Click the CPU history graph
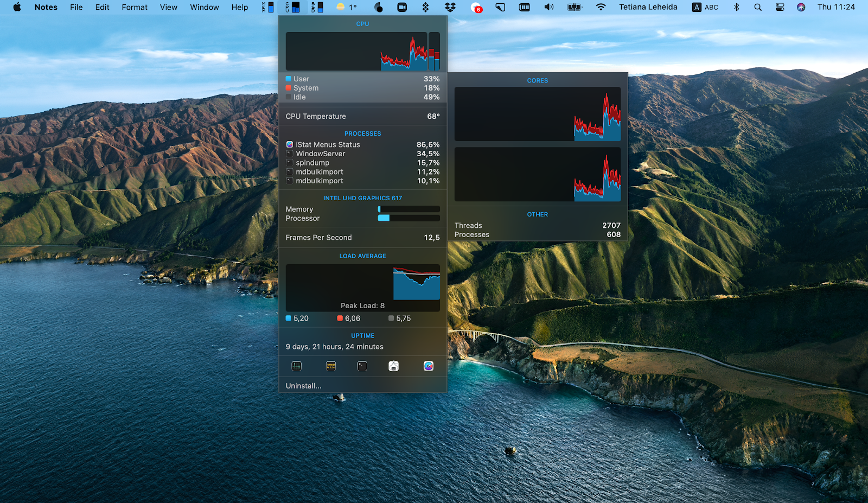 click(x=356, y=51)
